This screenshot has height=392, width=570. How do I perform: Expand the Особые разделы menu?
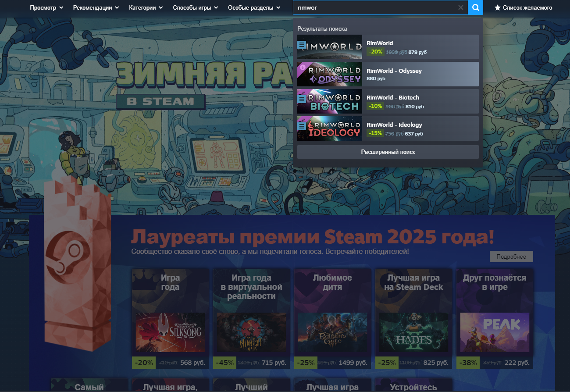[254, 7]
